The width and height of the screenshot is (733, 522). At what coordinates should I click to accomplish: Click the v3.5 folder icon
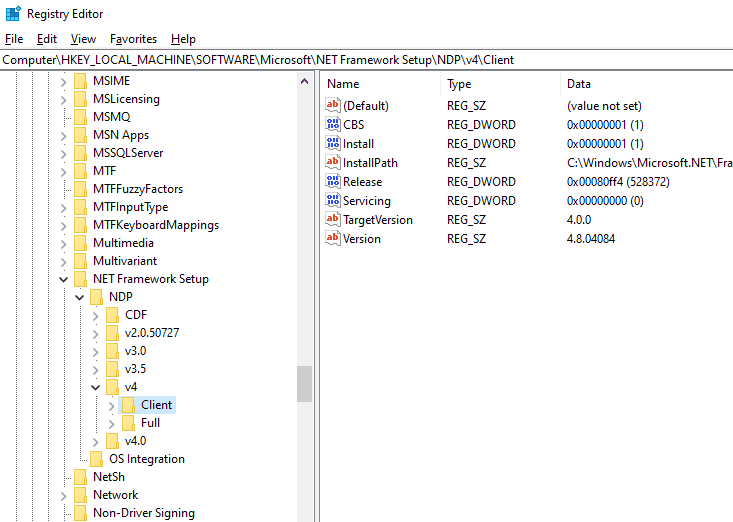point(113,369)
